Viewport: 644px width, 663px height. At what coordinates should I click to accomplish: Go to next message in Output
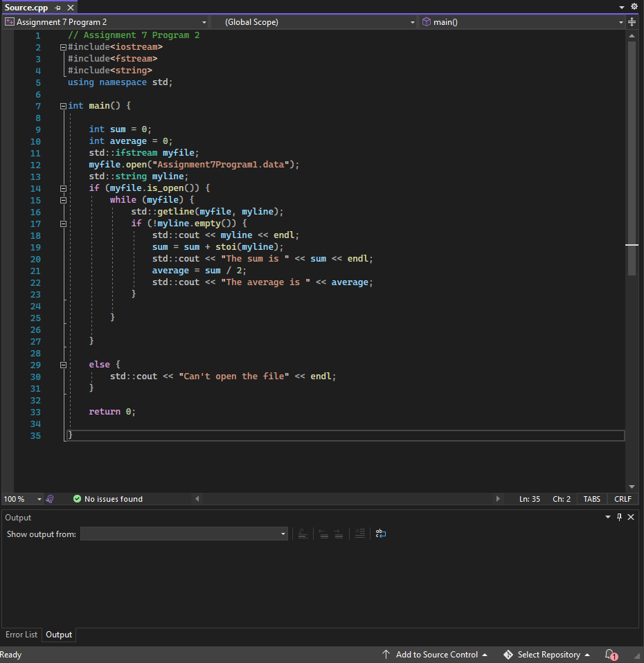pyautogui.click(x=339, y=533)
